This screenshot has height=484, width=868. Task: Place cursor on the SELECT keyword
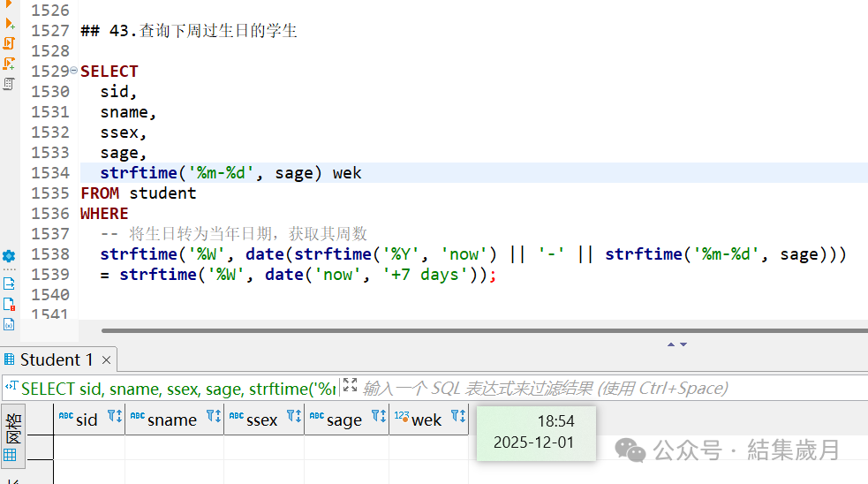(109, 72)
